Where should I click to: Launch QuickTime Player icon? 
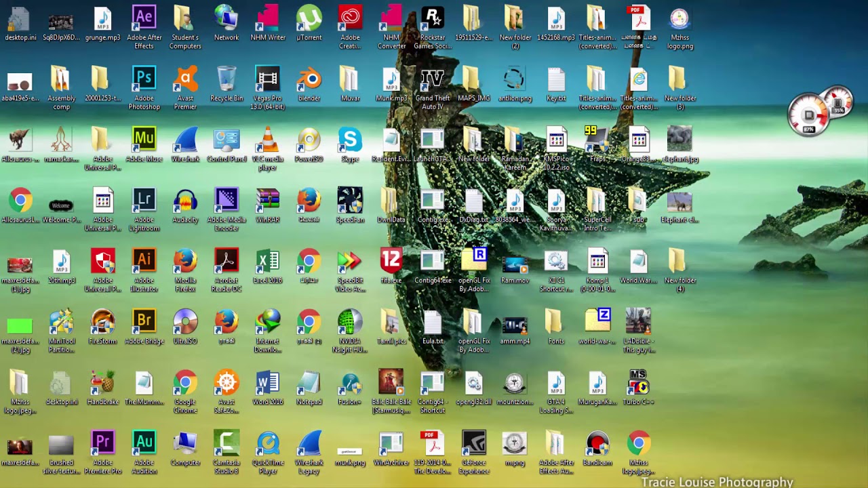(x=267, y=453)
